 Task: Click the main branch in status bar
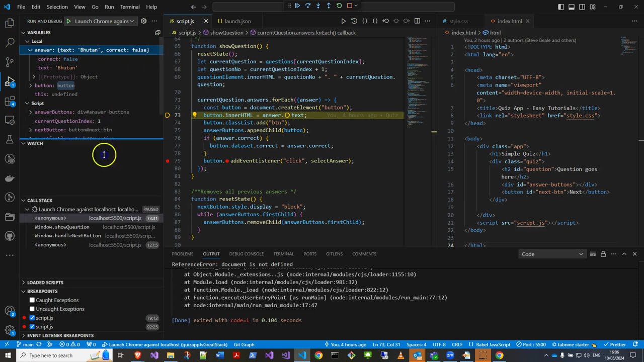[x=25, y=344]
